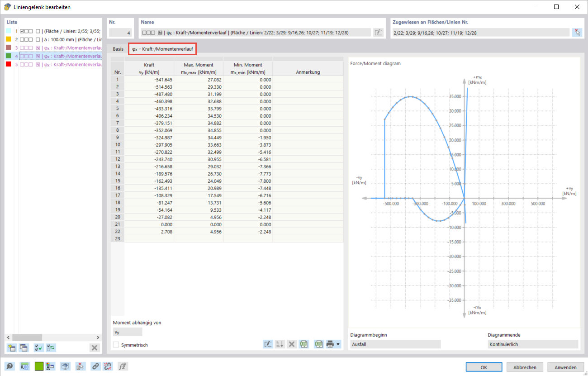Click the Zugewiesen an Flächen/Linien Nr. field
The image size is (588, 376).
coord(480,32)
